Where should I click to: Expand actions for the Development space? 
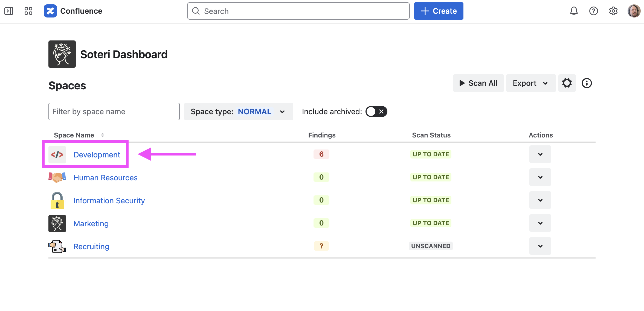point(540,154)
